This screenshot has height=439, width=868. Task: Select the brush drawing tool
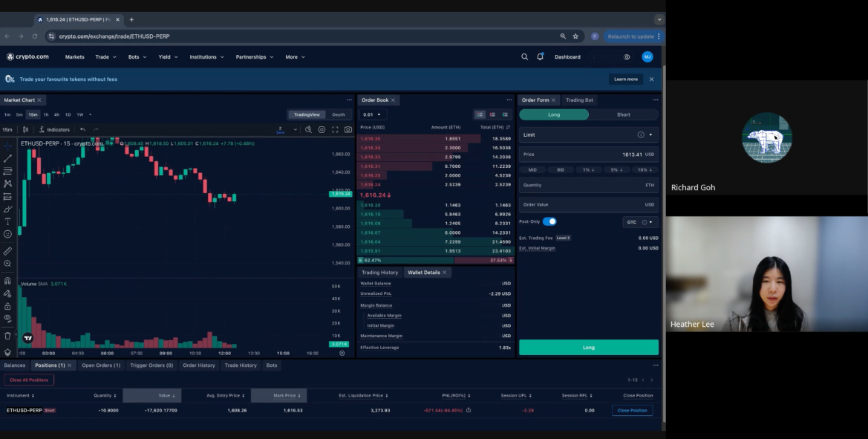coord(7,209)
